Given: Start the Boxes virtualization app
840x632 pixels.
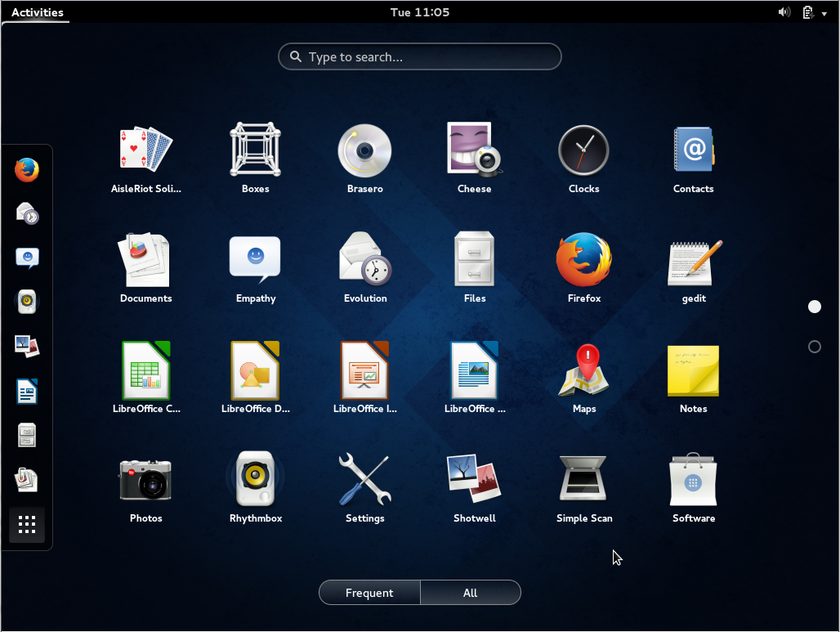Looking at the screenshot, I should click(255, 150).
